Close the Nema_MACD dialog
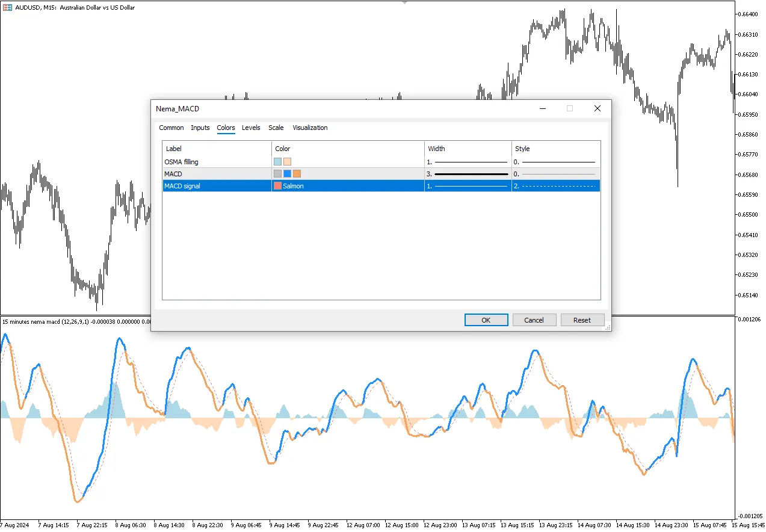Viewport: 766px width, 532px height. (598, 109)
